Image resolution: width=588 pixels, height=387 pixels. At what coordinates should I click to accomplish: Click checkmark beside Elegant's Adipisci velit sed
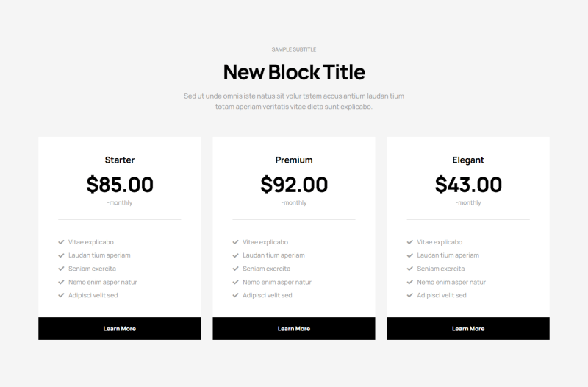coord(409,295)
